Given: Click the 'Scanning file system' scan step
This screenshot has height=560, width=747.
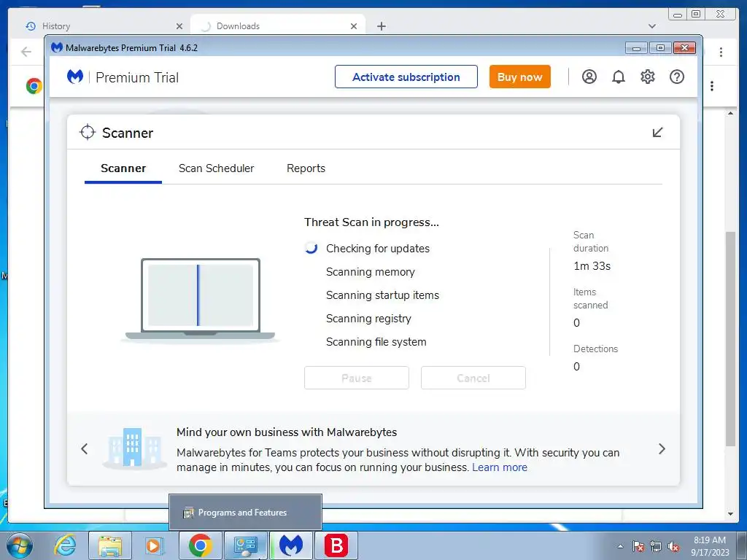Looking at the screenshot, I should (x=376, y=341).
